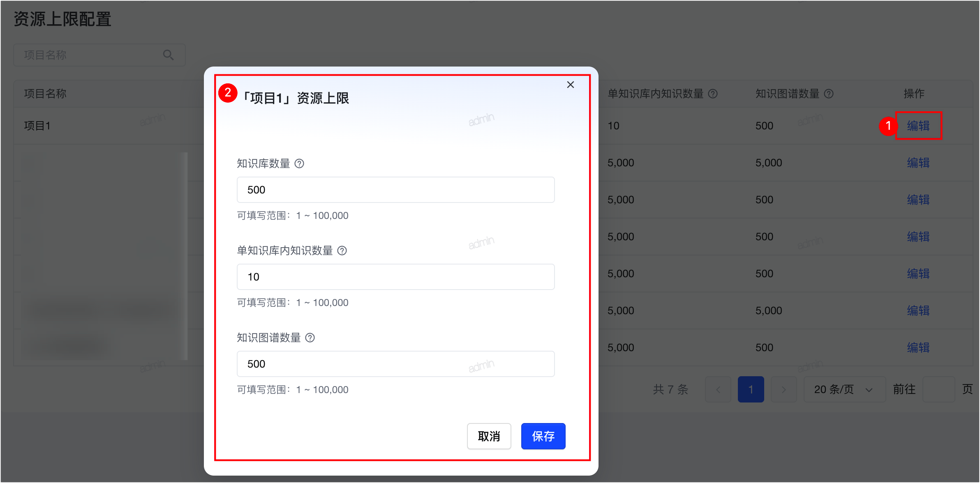
Task: Open the 20 条/页 page size dropdown
Action: [x=844, y=389]
